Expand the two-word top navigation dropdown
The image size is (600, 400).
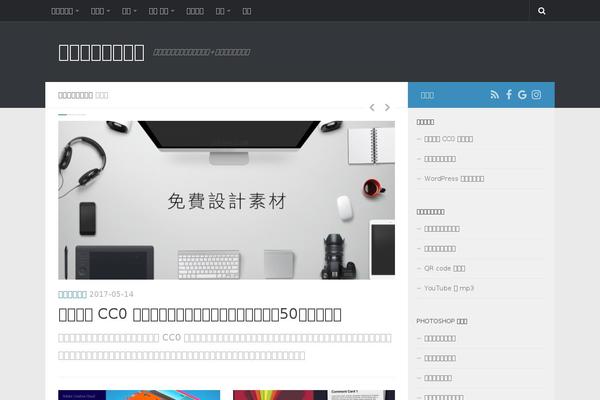click(161, 11)
